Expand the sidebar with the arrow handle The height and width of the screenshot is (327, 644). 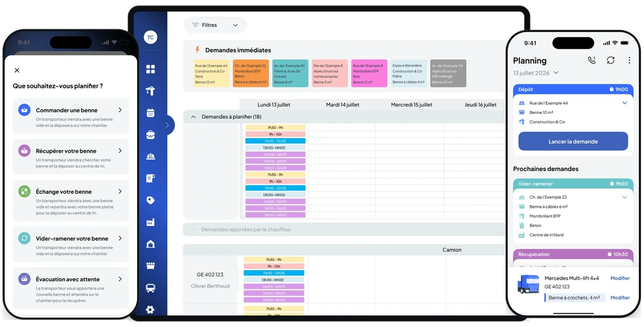coord(167,125)
